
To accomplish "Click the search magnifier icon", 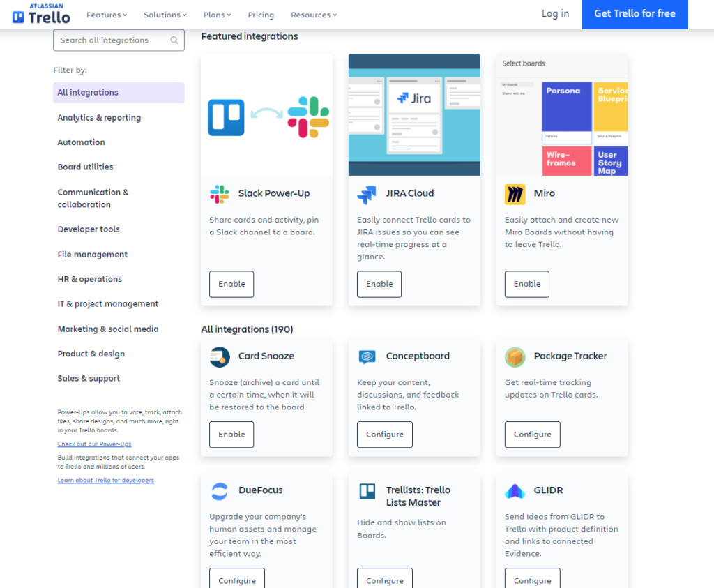I will 174,40.
